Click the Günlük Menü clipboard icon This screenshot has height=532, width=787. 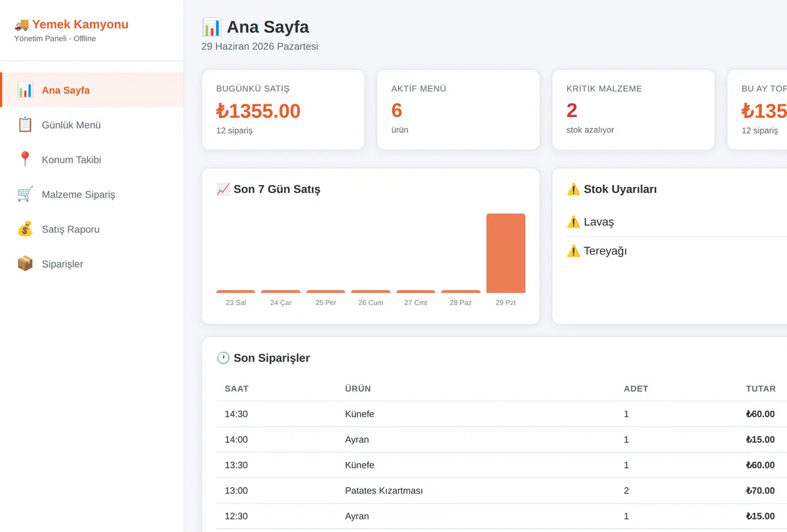25,125
